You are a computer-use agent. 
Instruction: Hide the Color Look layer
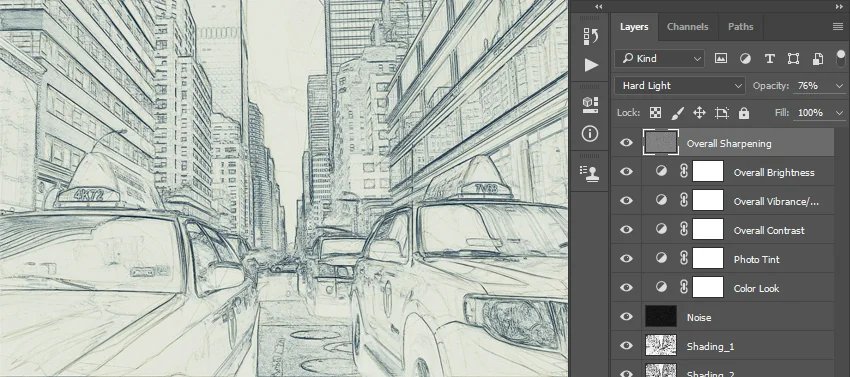pos(627,287)
